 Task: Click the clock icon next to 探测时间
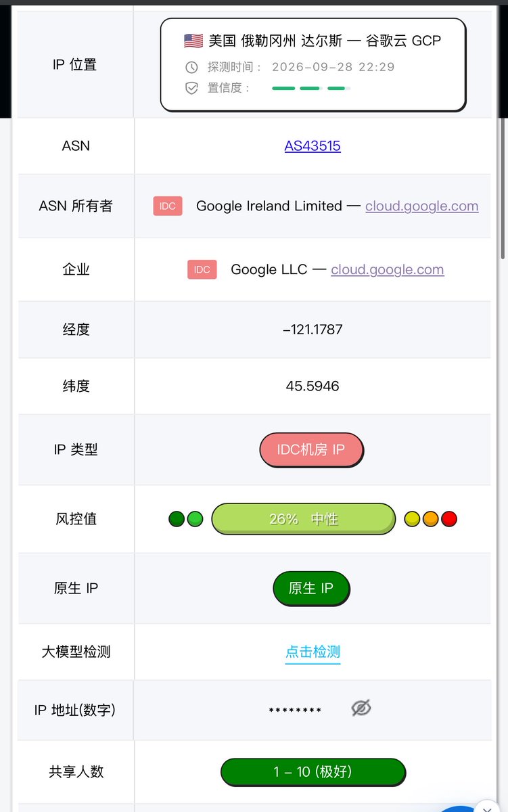[192, 67]
